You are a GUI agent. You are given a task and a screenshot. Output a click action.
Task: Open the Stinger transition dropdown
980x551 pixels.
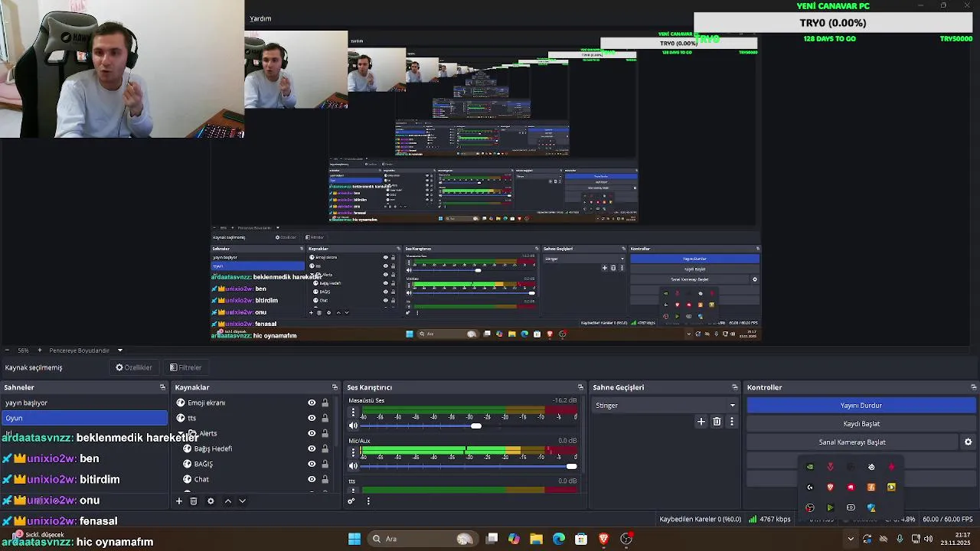point(665,406)
